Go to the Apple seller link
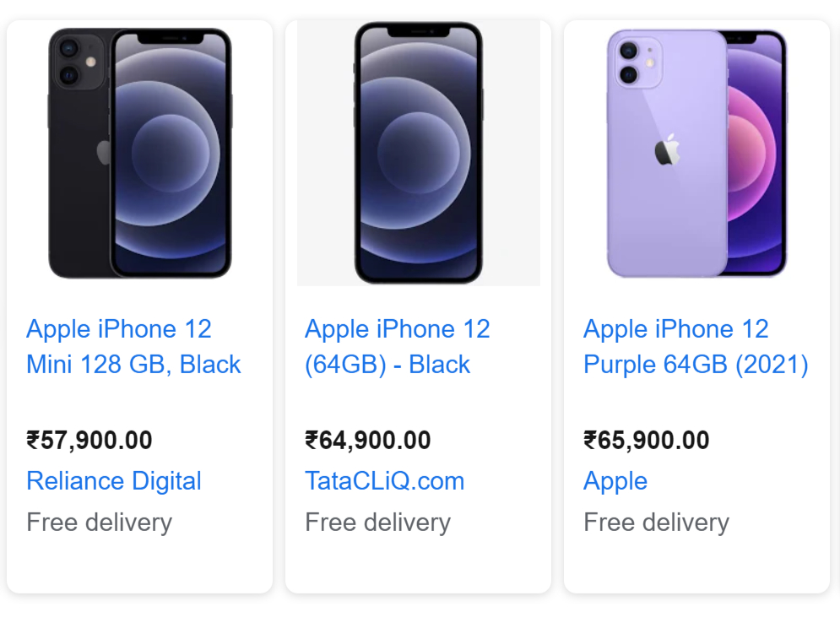 [615, 481]
